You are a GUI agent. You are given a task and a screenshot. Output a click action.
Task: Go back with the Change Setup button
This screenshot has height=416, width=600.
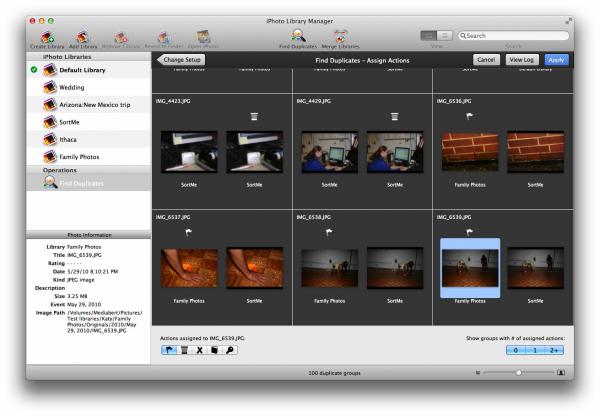181,60
